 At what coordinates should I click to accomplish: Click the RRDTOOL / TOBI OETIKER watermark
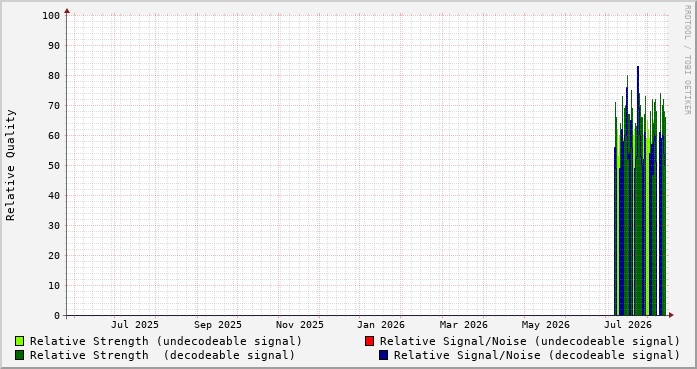[687, 60]
